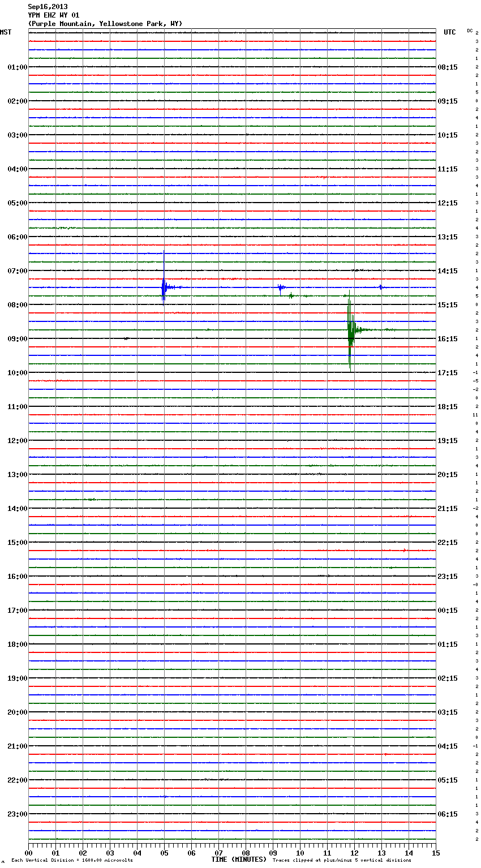Click minute 12 on the bottom time axis
481x868 pixels.
point(354,853)
